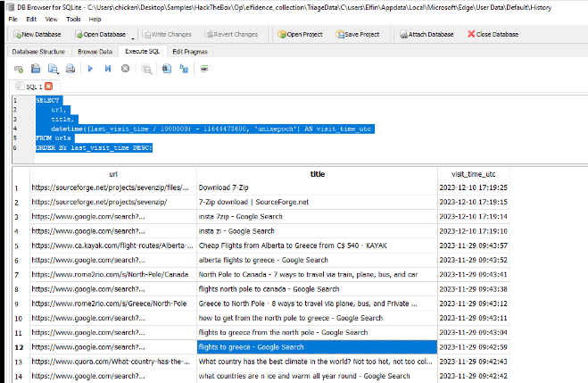Viewport: 588px width, 383px height.
Task: Select the 'what countries are n ice and warm' cell
Action: coord(318,376)
